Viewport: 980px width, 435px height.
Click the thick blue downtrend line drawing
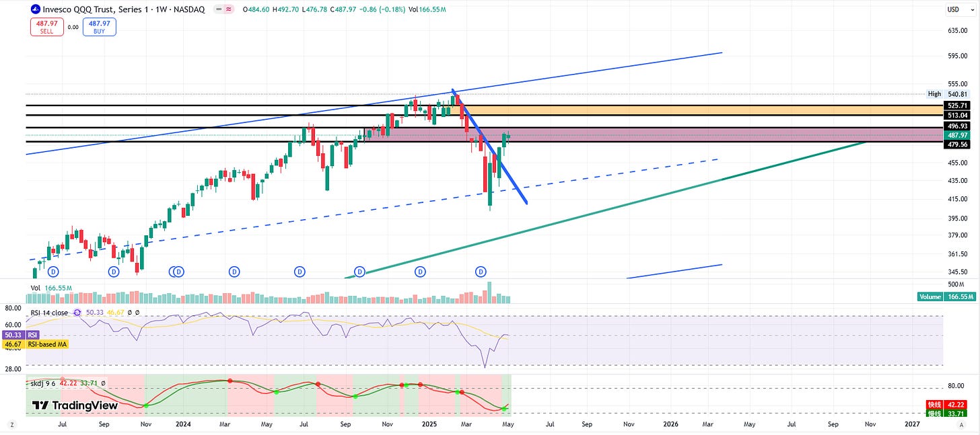[x=489, y=147]
